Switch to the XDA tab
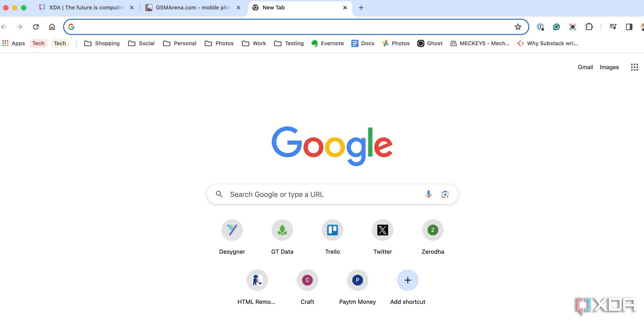This screenshot has width=644, height=324. (x=86, y=8)
